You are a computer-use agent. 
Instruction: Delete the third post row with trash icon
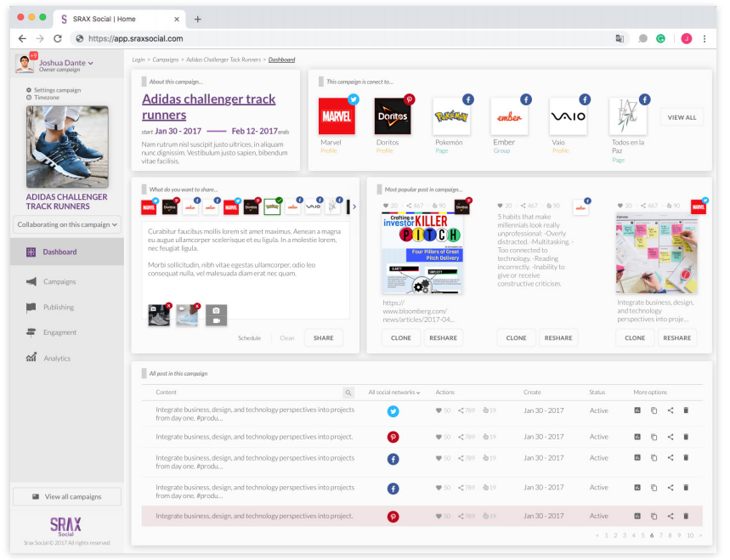tap(686, 457)
